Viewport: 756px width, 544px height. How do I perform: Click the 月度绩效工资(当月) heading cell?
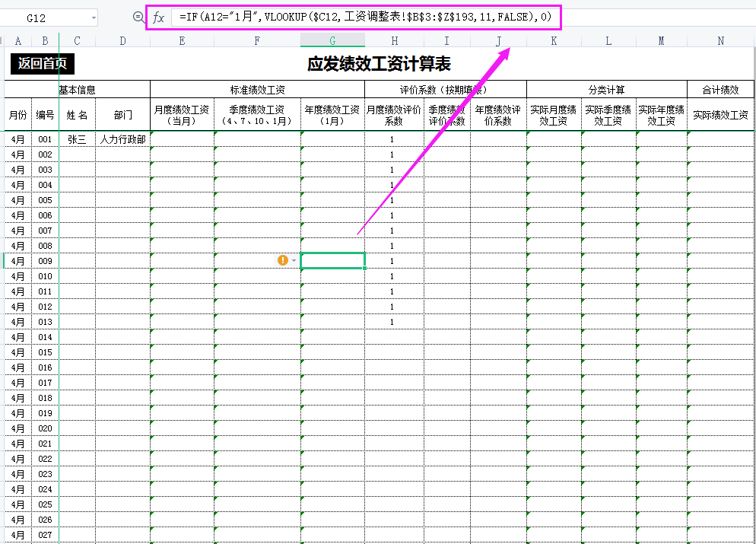(x=182, y=115)
